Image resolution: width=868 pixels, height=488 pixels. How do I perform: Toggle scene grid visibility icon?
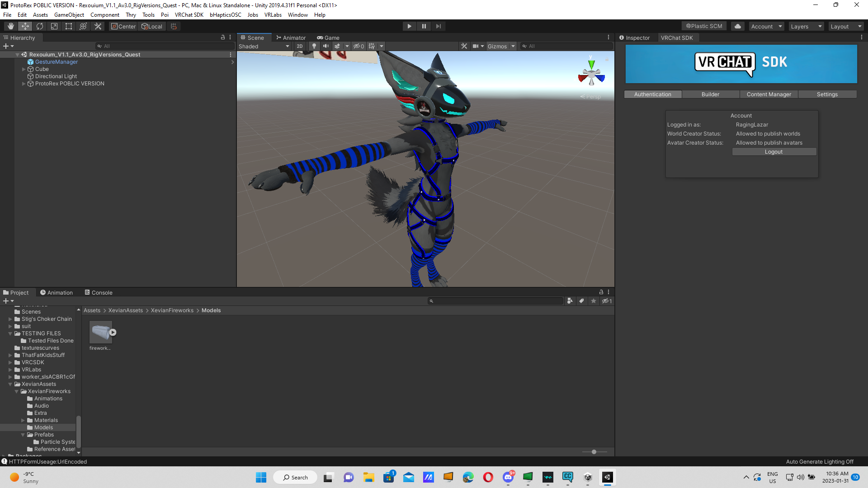(x=372, y=46)
